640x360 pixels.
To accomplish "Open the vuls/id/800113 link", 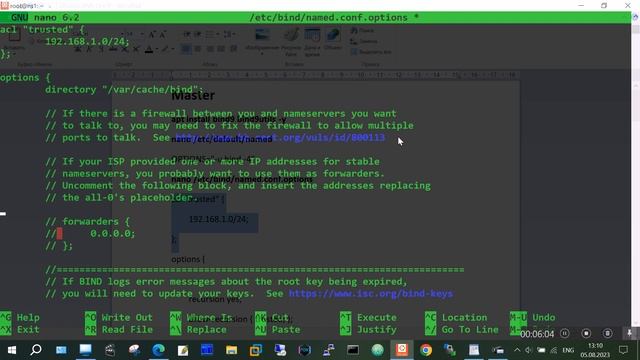I will [280, 138].
